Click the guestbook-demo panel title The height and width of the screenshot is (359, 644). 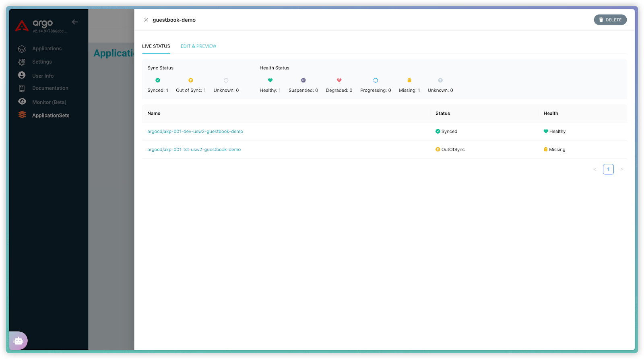pyautogui.click(x=174, y=20)
